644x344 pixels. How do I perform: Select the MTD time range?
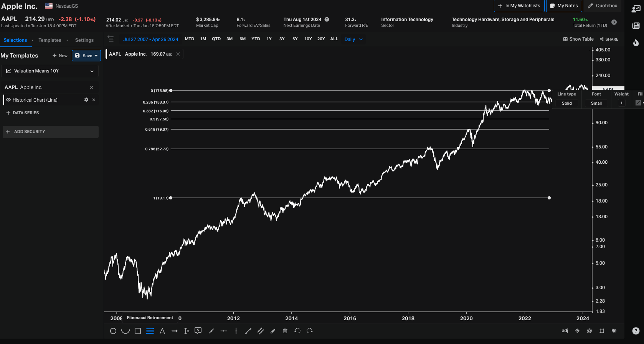point(190,39)
